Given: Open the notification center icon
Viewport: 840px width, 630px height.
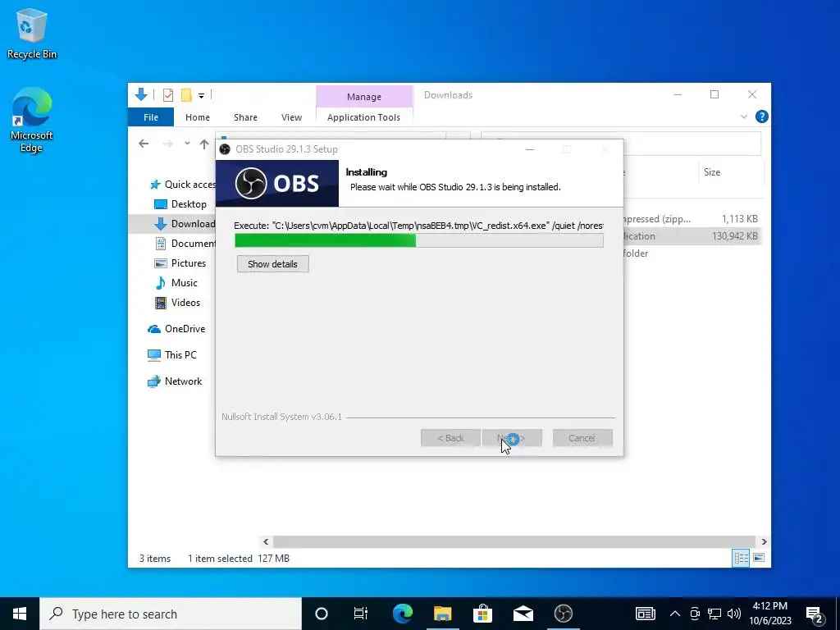Looking at the screenshot, I should point(815,614).
